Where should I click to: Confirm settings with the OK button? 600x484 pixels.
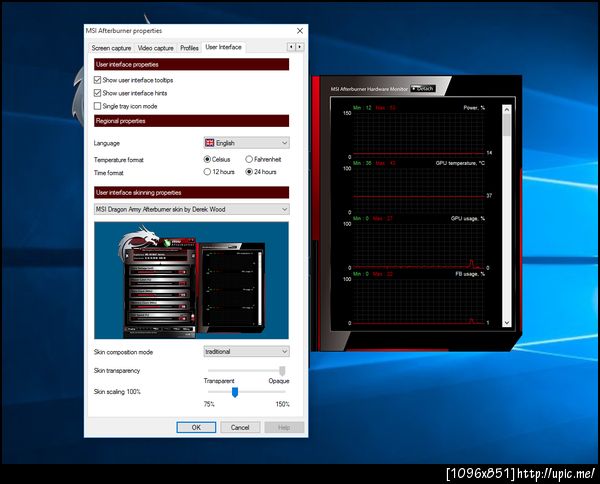point(196,427)
